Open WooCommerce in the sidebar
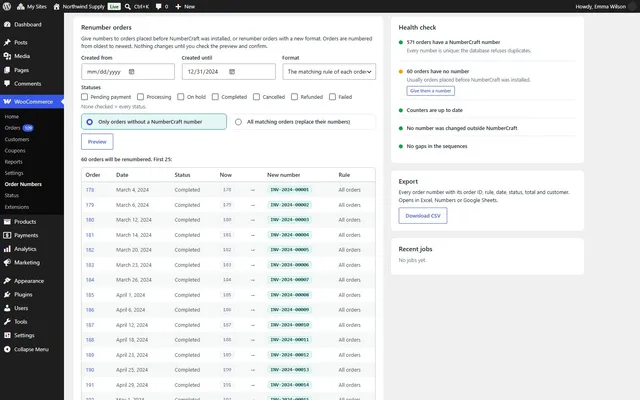This screenshot has height=400, width=640. coord(32,102)
